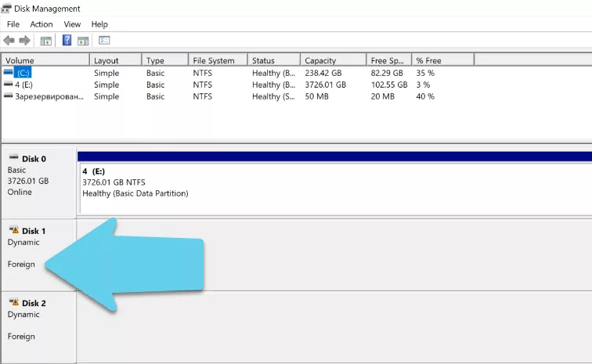Select the Disk 2 warning disk icon

(13, 302)
